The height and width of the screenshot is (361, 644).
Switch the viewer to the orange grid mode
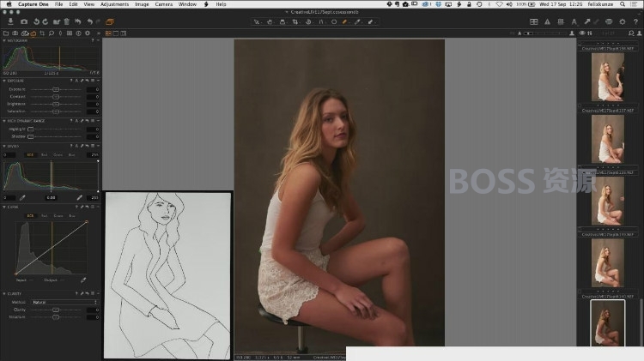(108, 33)
